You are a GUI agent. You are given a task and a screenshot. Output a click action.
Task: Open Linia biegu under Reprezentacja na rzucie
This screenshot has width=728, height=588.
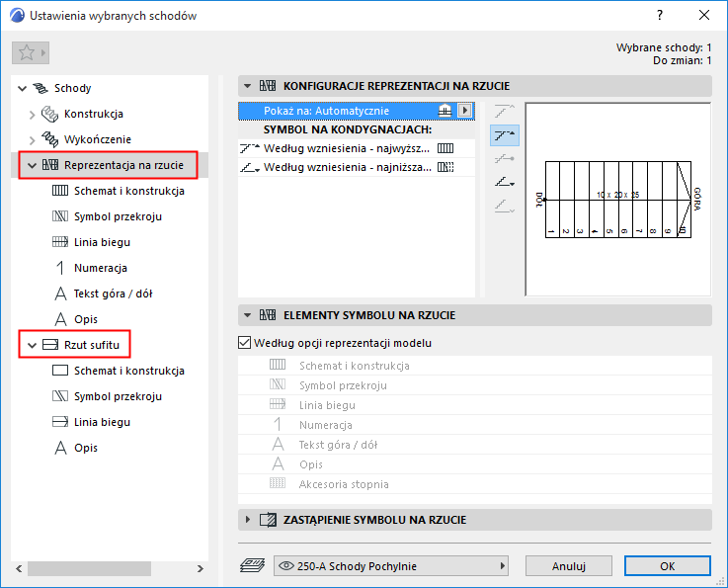[x=102, y=242]
